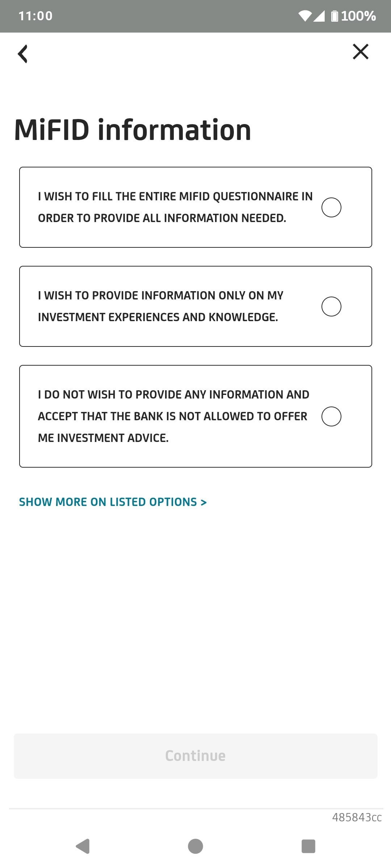
Task: Tap the back chevron arrow at top
Action: (23, 54)
